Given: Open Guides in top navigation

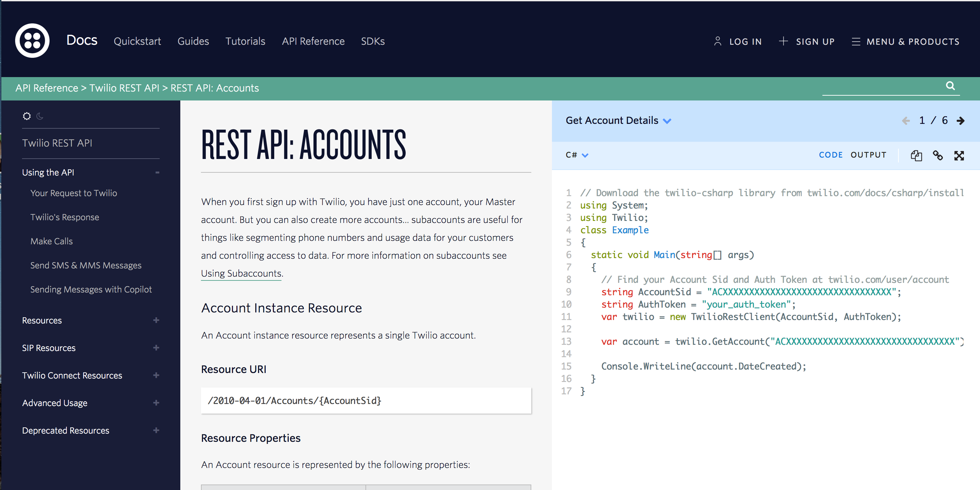Looking at the screenshot, I should click(x=193, y=41).
